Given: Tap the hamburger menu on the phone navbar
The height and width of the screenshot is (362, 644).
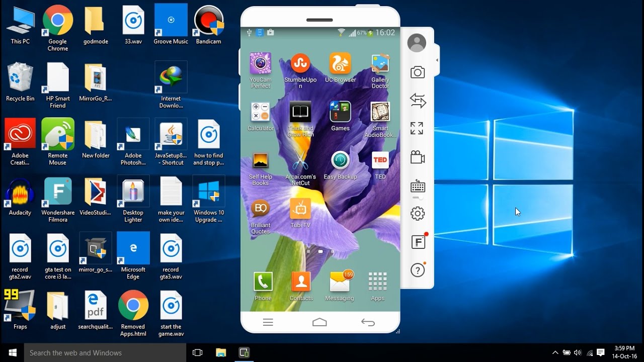Looking at the screenshot, I should 268,322.
